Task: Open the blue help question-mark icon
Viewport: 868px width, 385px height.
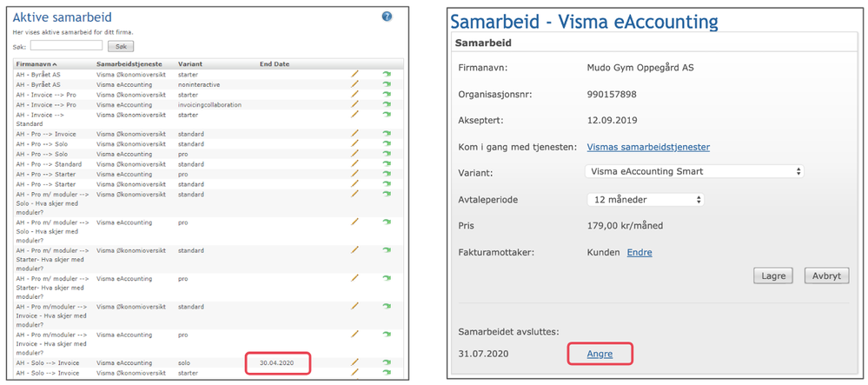Action: (x=387, y=17)
